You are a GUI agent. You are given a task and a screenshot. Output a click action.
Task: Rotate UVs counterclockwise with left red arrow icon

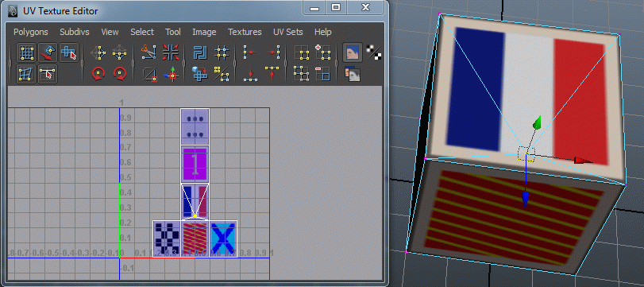(98, 74)
